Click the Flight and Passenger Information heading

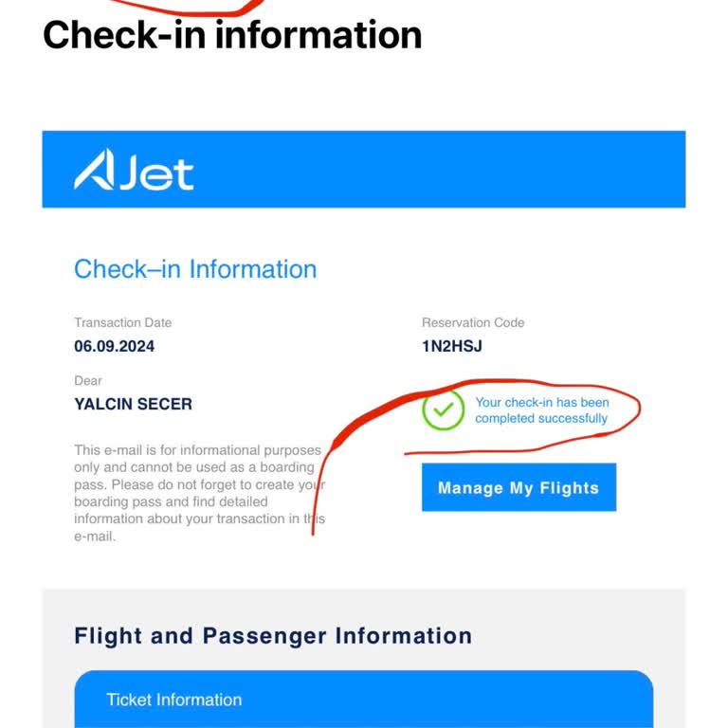coord(273,635)
